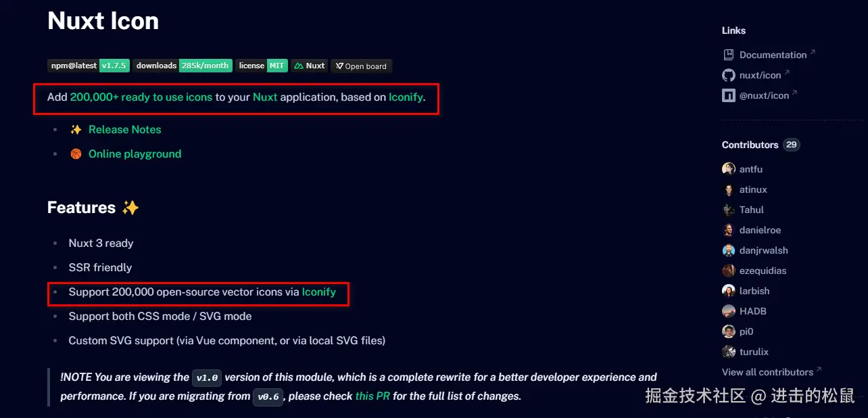Open Tahul's avatar

click(x=728, y=210)
